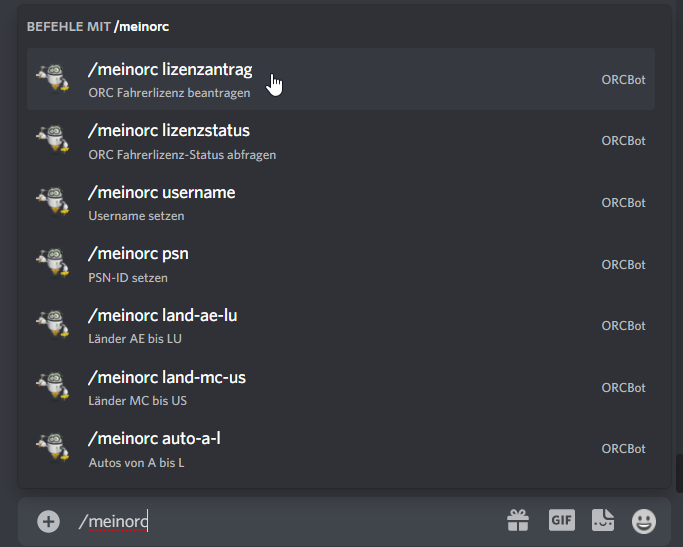Choose the /meinorc username command
Image resolution: width=683 pixels, height=547 pixels.
click(x=162, y=193)
